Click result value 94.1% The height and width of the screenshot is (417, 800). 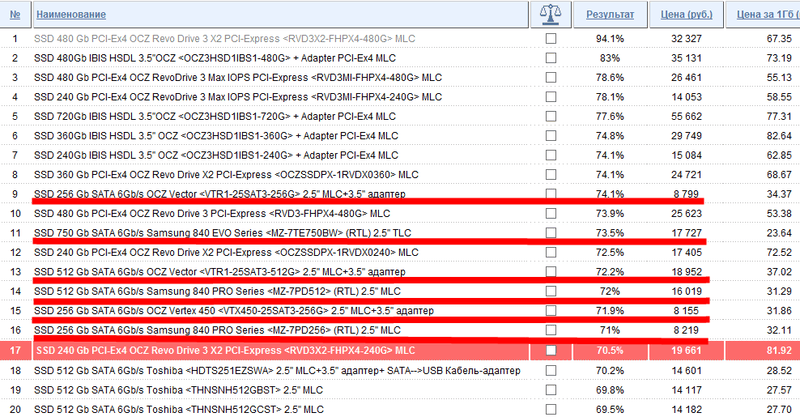(610, 39)
